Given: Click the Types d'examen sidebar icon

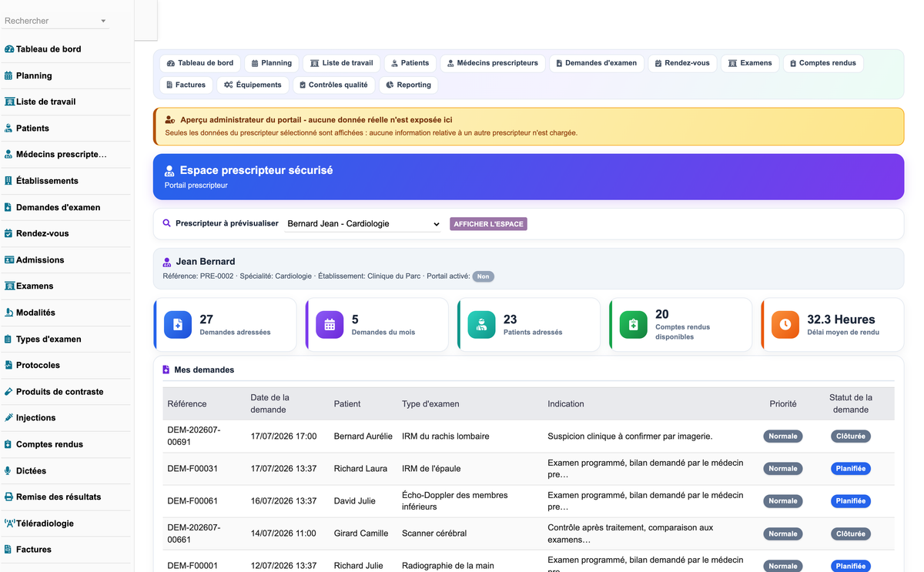Looking at the screenshot, I should [8, 339].
